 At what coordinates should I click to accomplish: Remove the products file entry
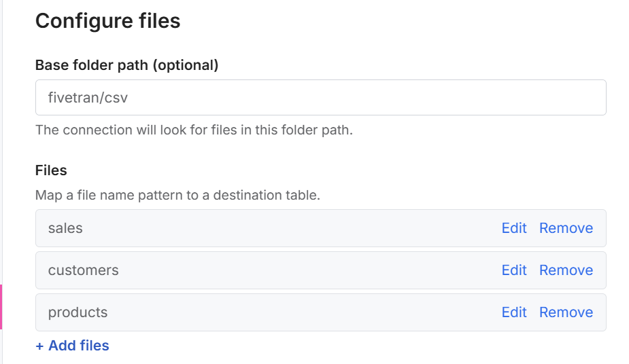(x=566, y=312)
